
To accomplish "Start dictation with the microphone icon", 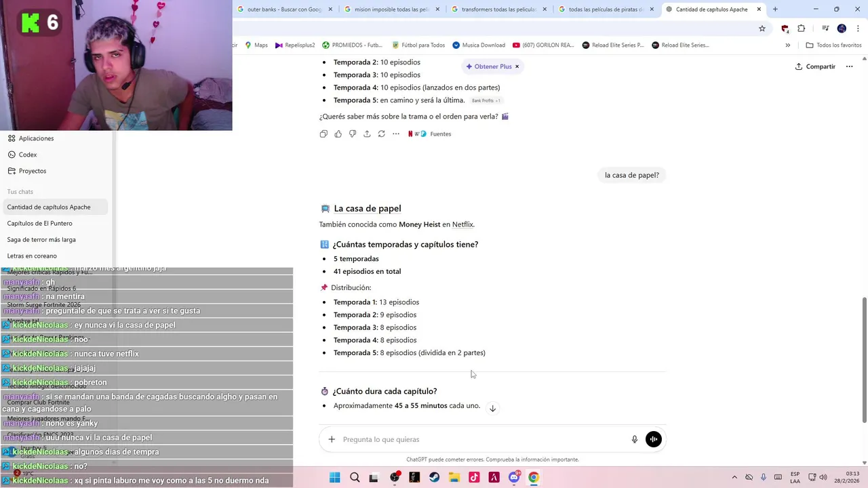I will 635,439.
